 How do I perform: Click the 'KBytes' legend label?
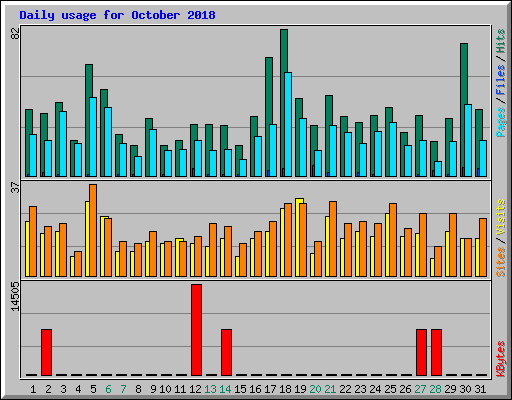[501, 359]
